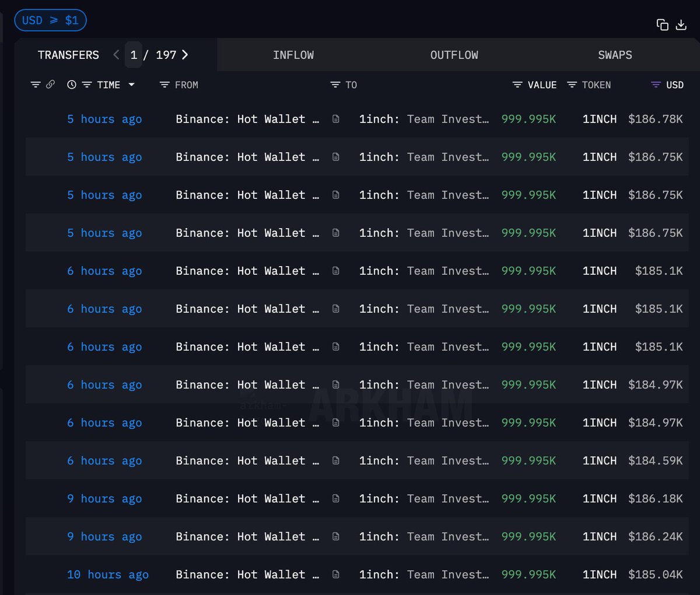The width and height of the screenshot is (700, 595).
Task: Open Binance Hot Wallet in $185.04K row
Action: pos(247,575)
